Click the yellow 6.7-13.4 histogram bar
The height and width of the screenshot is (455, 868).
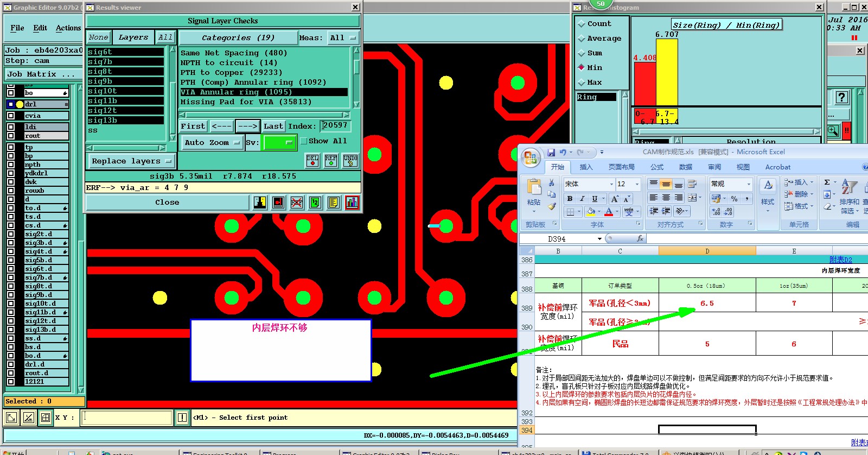coord(667,72)
